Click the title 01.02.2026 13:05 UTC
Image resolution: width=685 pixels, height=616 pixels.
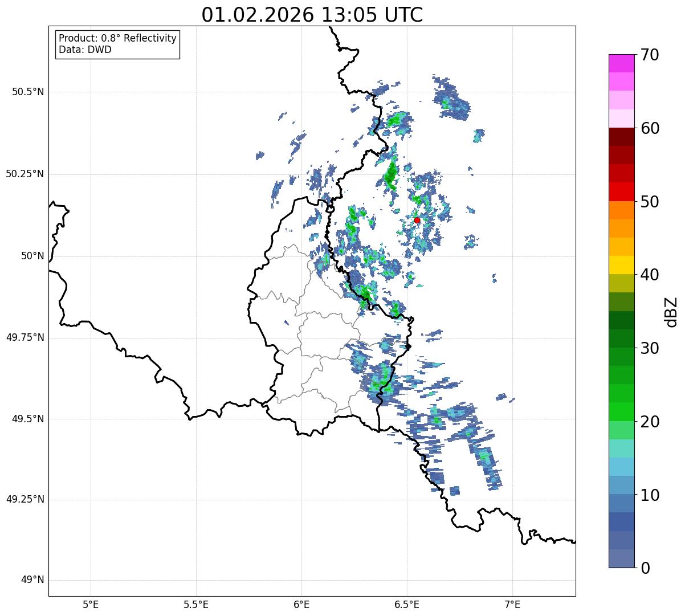(x=312, y=15)
